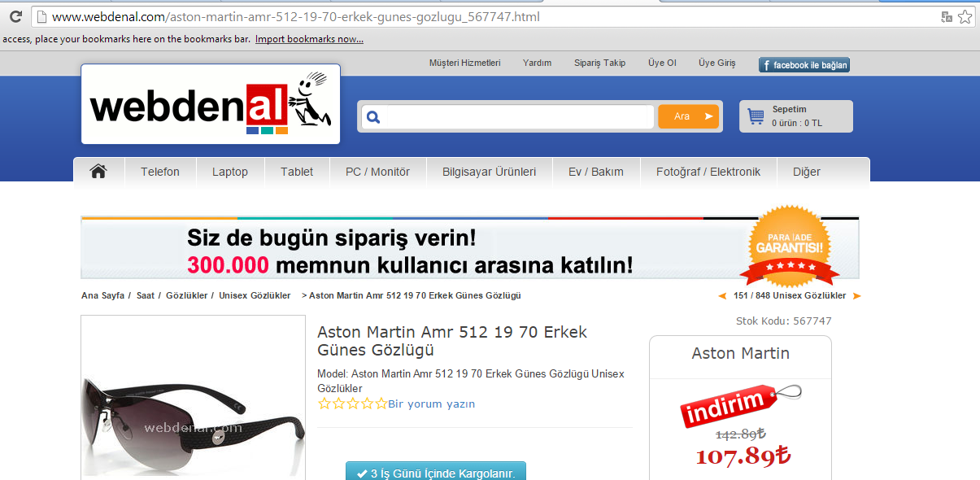Open the shopping cart icon
Image resolution: width=980 pixels, height=480 pixels.
click(x=756, y=117)
